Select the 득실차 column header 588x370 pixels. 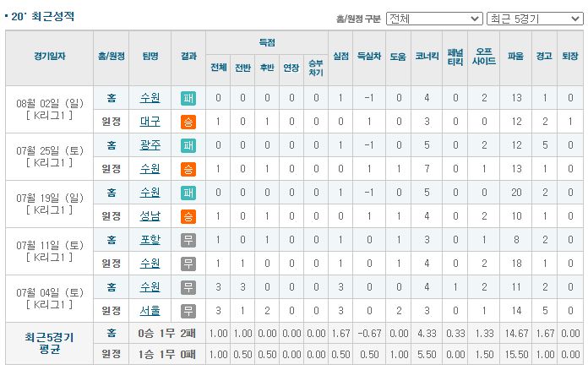tap(369, 58)
